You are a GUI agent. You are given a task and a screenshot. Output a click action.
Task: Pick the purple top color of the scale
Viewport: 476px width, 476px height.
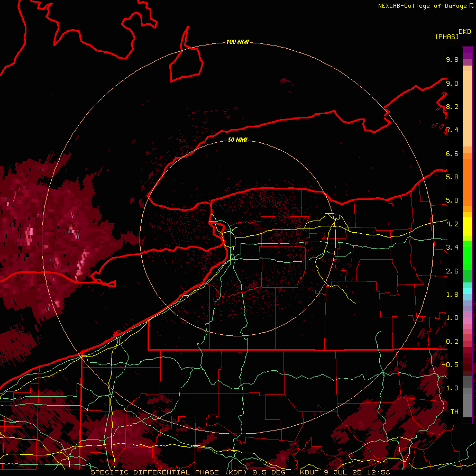coord(467,53)
